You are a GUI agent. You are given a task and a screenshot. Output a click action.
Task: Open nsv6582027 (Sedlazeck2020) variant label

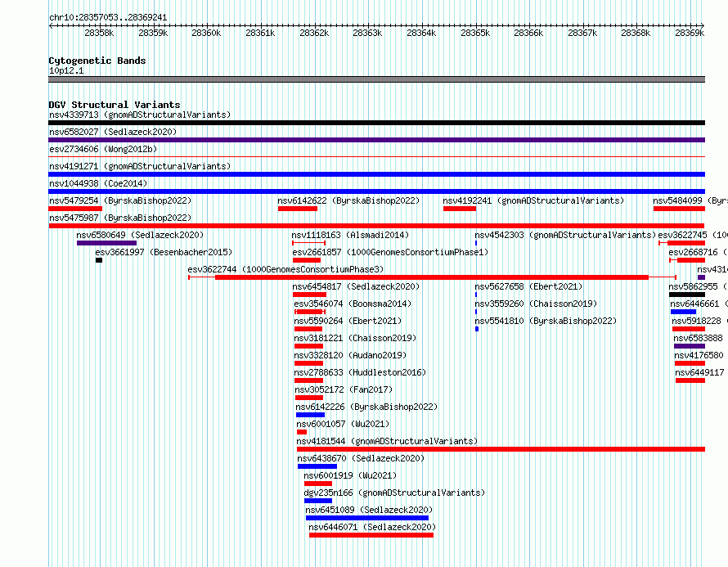click(113, 132)
